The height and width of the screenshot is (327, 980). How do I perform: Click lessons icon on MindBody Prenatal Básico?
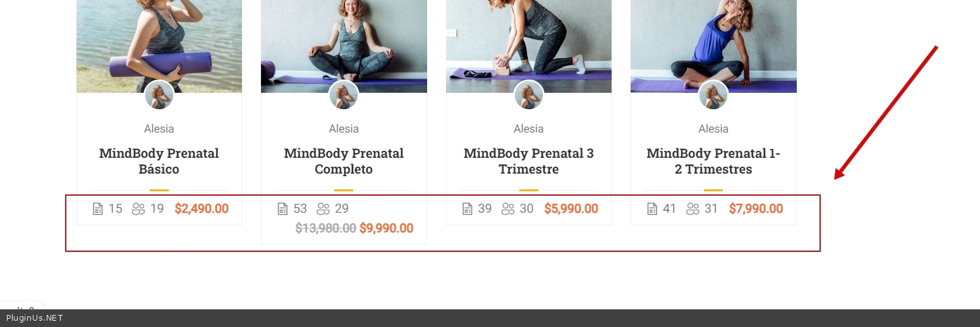coord(97,209)
